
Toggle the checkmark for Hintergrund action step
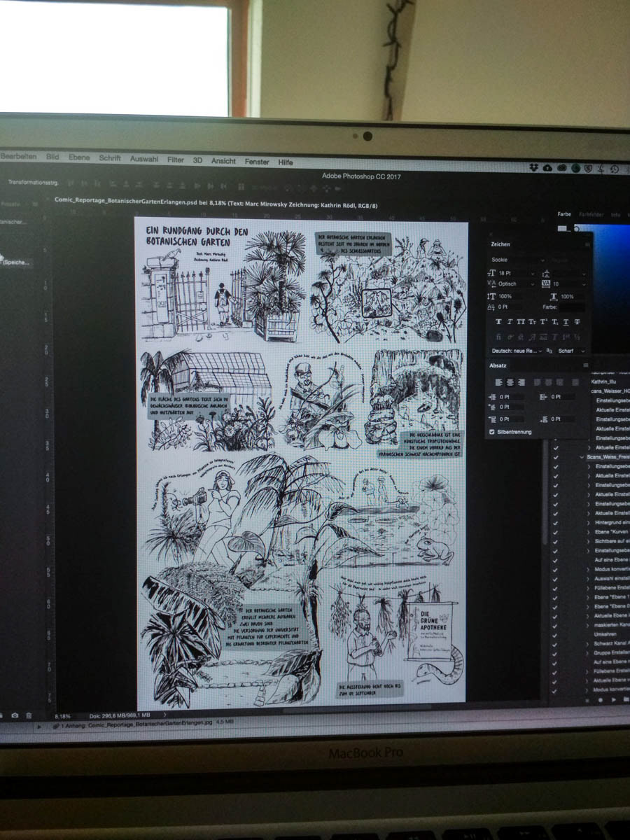[556, 522]
